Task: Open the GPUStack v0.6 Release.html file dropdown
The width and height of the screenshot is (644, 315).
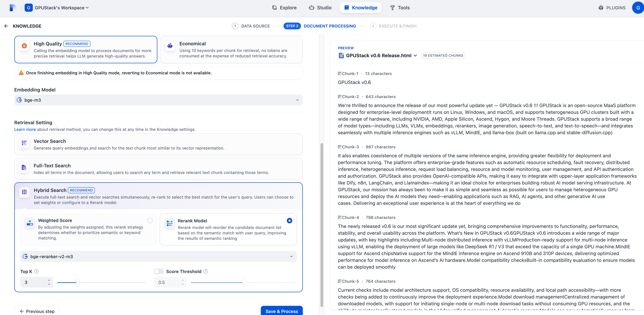Action: tap(415, 55)
